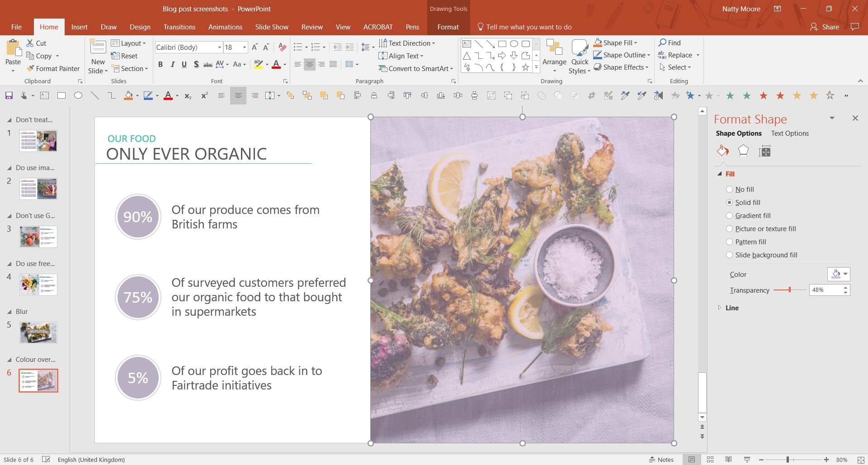The height and width of the screenshot is (465, 868).
Task: Choose Gradient fill option
Action: (x=729, y=216)
